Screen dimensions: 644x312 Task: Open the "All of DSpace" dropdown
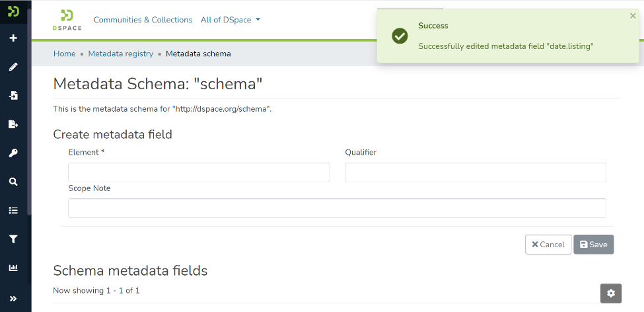[x=231, y=20]
